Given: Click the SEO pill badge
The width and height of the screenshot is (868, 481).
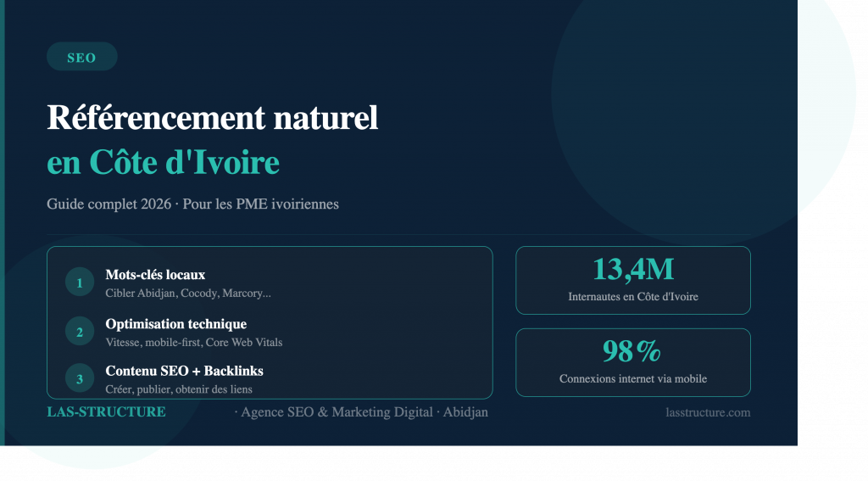Looking at the screenshot, I should (x=82, y=57).
